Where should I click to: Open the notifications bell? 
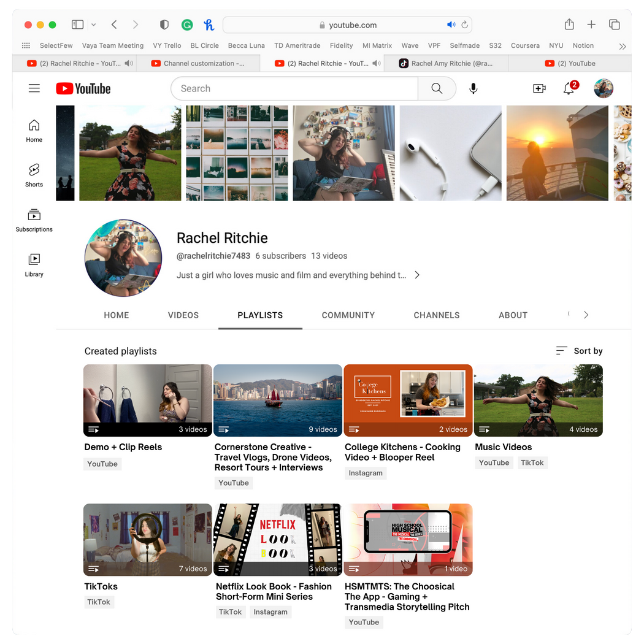pos(569,88)
